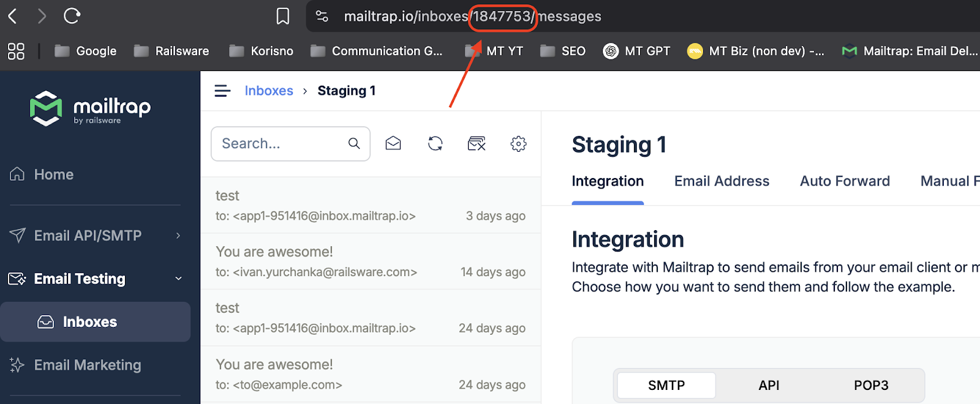Select the POP3 integration option
This screenshot has height=404, width=980.
tap(871, 386)
